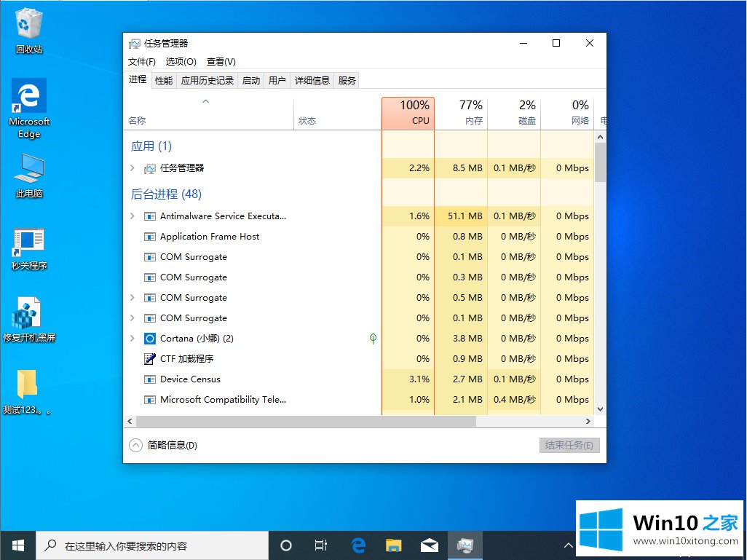Collapse to 简略信息 view
The width and height of the screenshot is (747, 560).
coord(163,445)
